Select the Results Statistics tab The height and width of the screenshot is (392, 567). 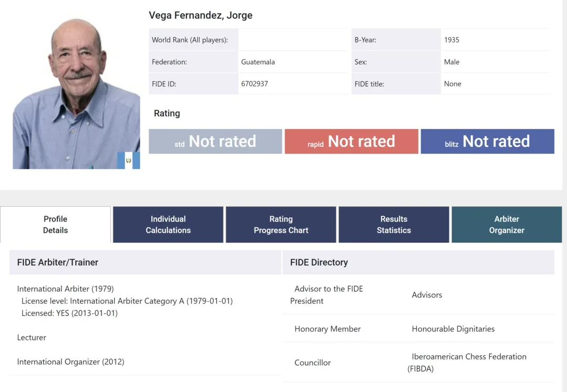[x=394, y=225]
